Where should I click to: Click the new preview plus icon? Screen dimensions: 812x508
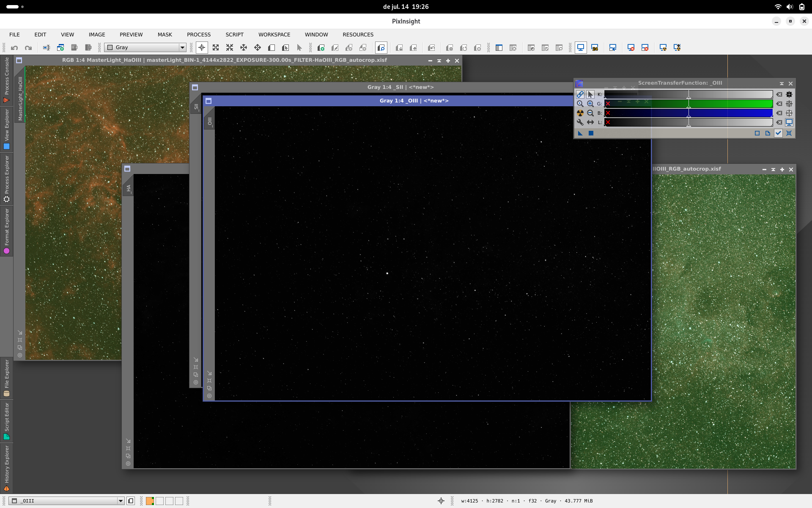pyautogui.click(x=321, y=48)
